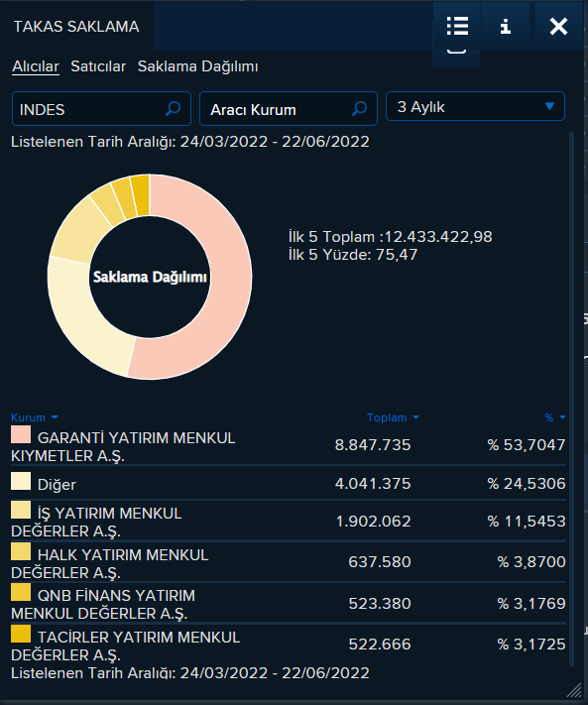Open Saklama Dağılımı tab
Image resolution: width=588 pixels, height=705 pixels.
coord(197,66)
